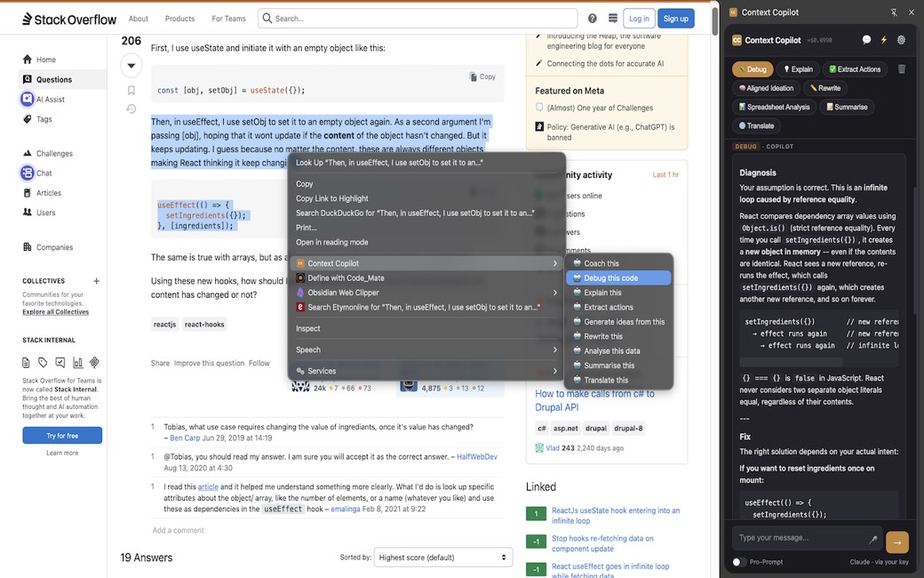Open the reactjs tag
This screenshot has width=924, height=578.
pyautogui.click(x=164, y=325)
